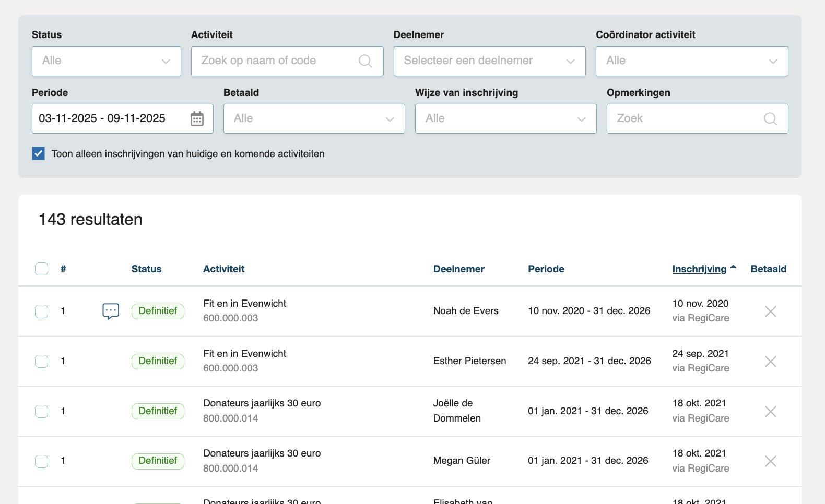Click the '143 resultaten' heading
The width and height of the screenshot is (825, 504).
point(91,220)
